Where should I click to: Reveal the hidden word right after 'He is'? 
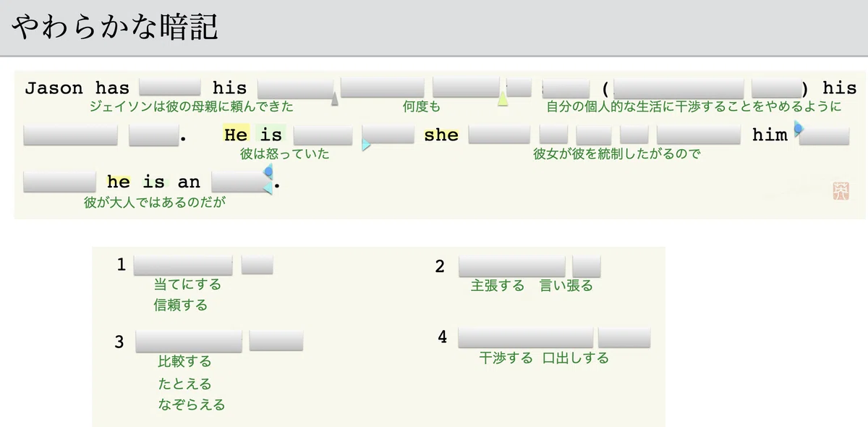(x=323, y=135)
